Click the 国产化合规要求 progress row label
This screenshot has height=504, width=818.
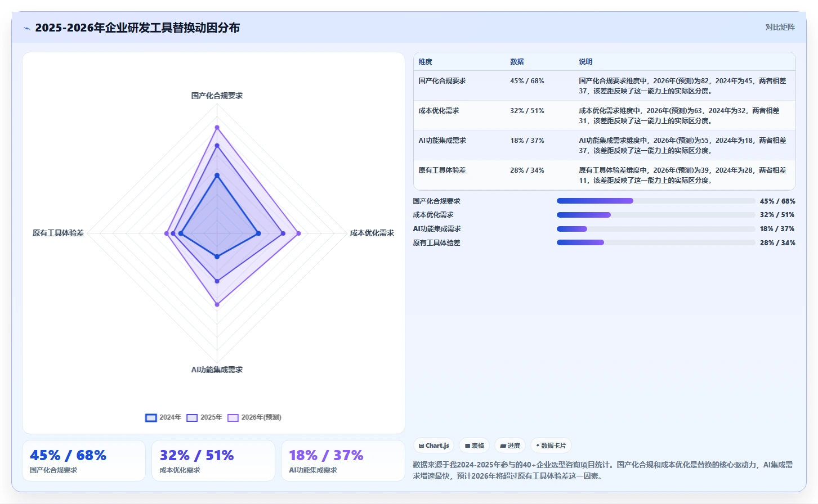point(436,201)
